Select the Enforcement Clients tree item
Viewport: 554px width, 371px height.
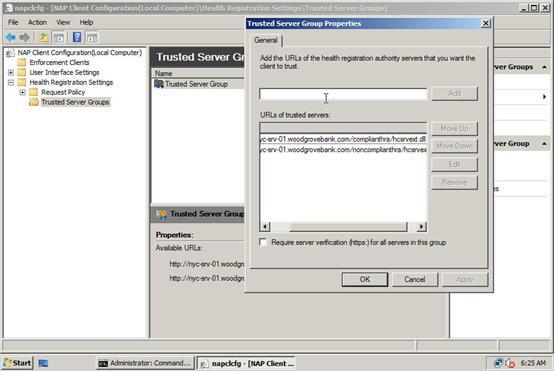point(59,63)
